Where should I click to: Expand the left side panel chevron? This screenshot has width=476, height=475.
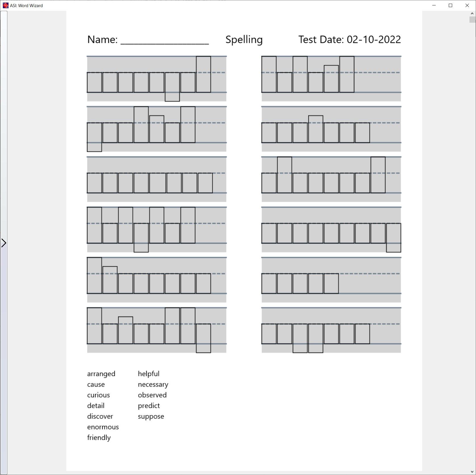pos(4,243)
